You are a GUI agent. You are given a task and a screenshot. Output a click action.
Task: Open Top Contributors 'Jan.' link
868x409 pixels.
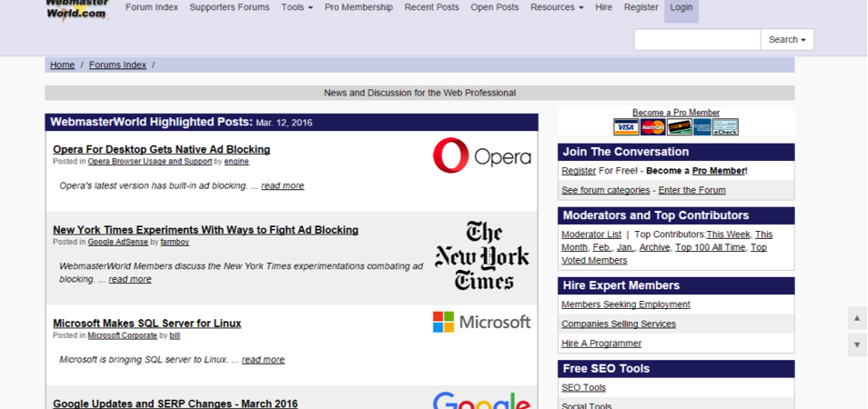click(626, 247)
